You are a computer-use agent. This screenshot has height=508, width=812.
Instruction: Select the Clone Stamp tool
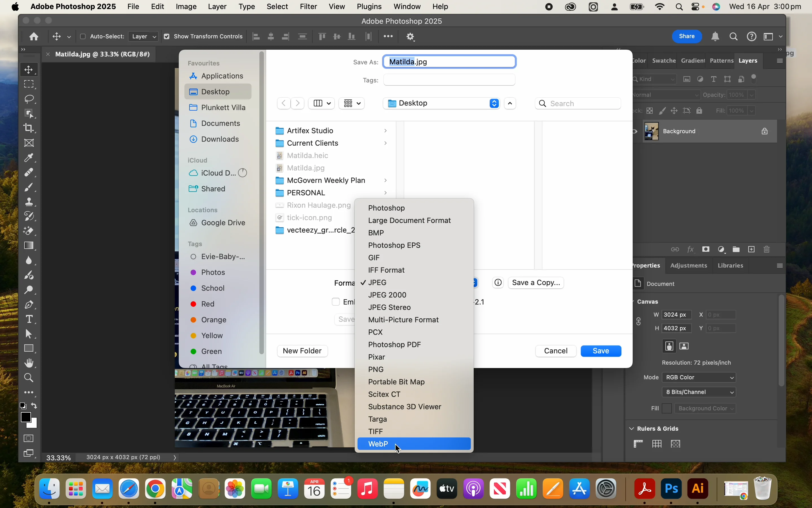point(29,202)
